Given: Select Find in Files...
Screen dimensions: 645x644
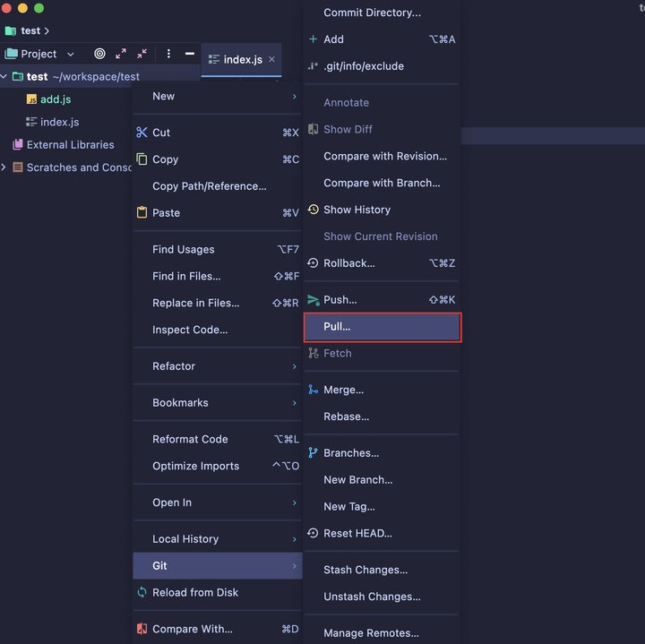Looking at the screenshot, I should (217, 276).
